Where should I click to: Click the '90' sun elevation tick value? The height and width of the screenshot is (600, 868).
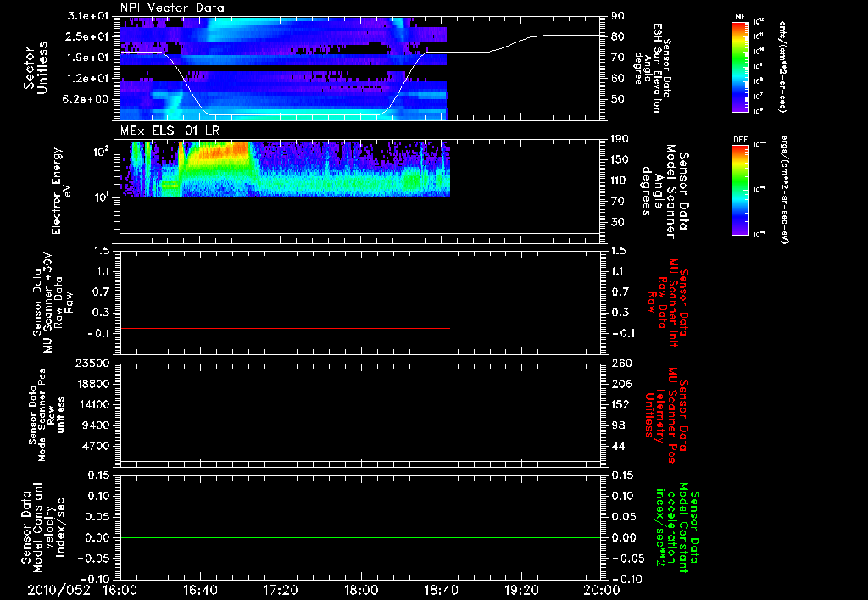pyautogui.click(x=617, y=16)
